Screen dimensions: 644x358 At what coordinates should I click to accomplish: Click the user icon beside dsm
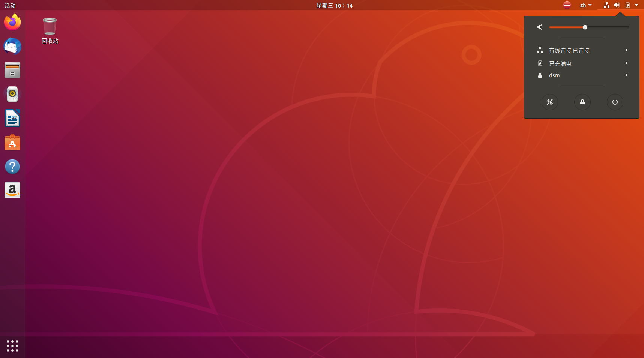pos(540,75)
